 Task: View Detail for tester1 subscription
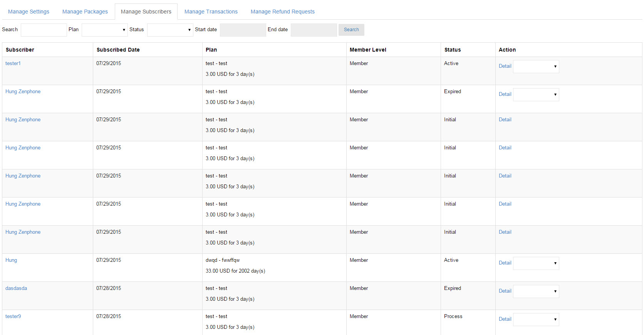tap(505, 66)
